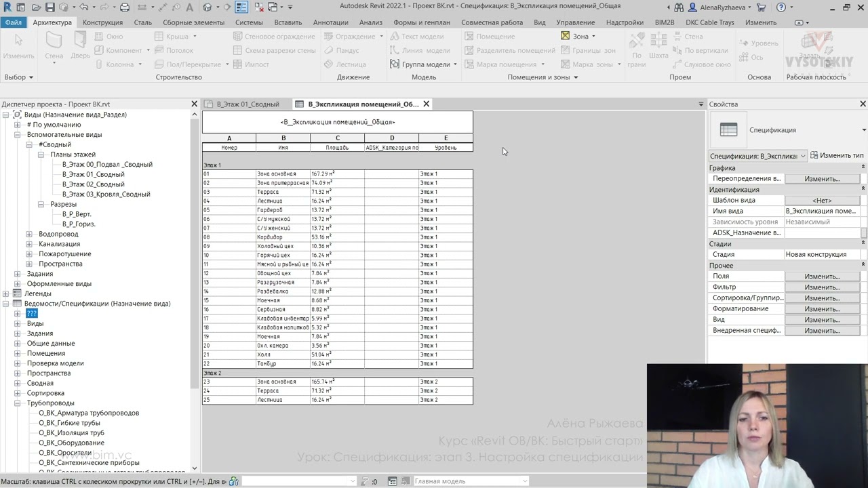This screenshot has height=488, width=868.
Task: Click the Schedule type icon in Properties
Action: 728,130
